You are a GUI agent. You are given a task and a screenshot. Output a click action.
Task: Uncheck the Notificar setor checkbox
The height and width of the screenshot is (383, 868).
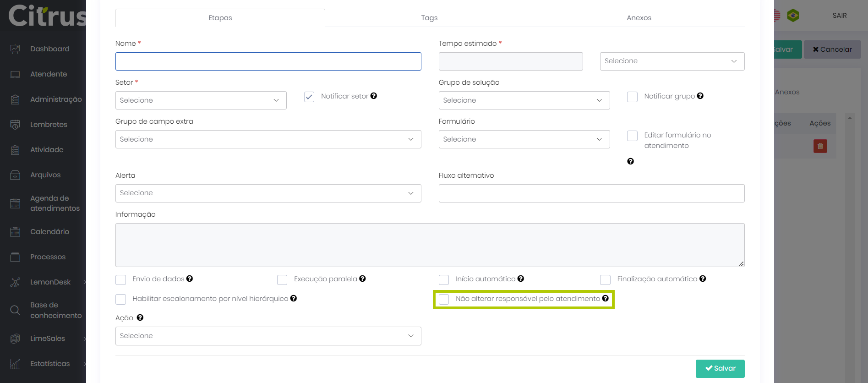coord(309,97)
